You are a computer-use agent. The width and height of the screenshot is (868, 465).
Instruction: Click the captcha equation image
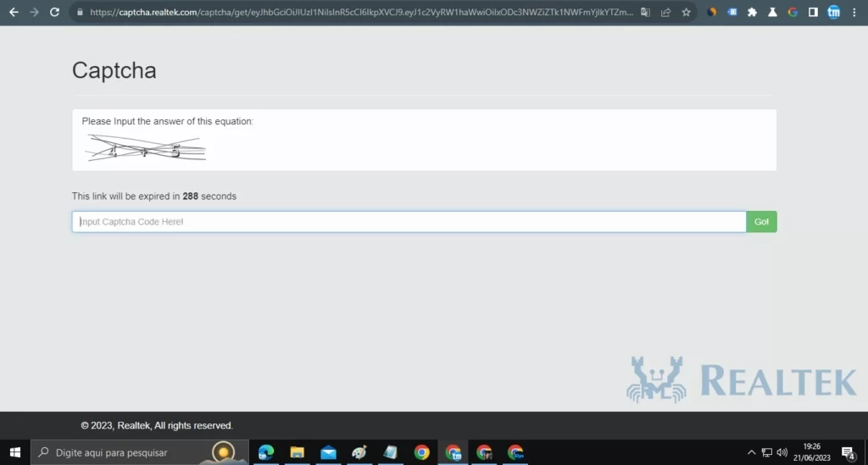(146, 148)
